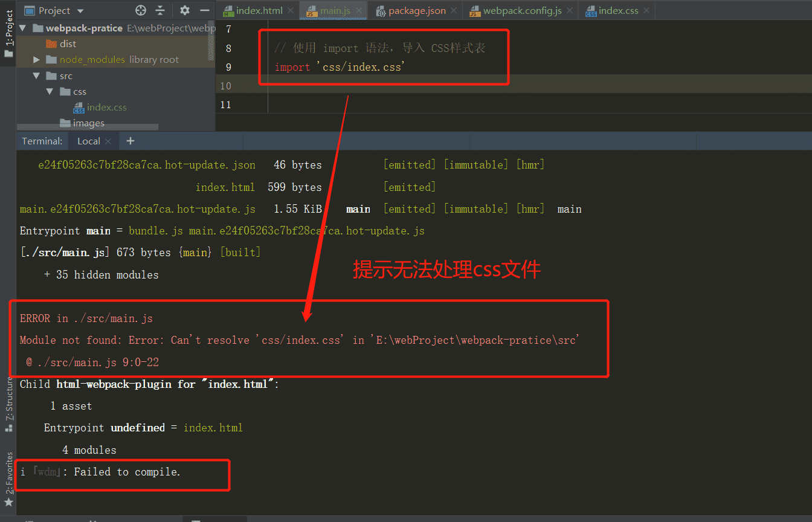Click the Collapse All icon in Project header
Viewport: 812px width, 522px height.
160,10
